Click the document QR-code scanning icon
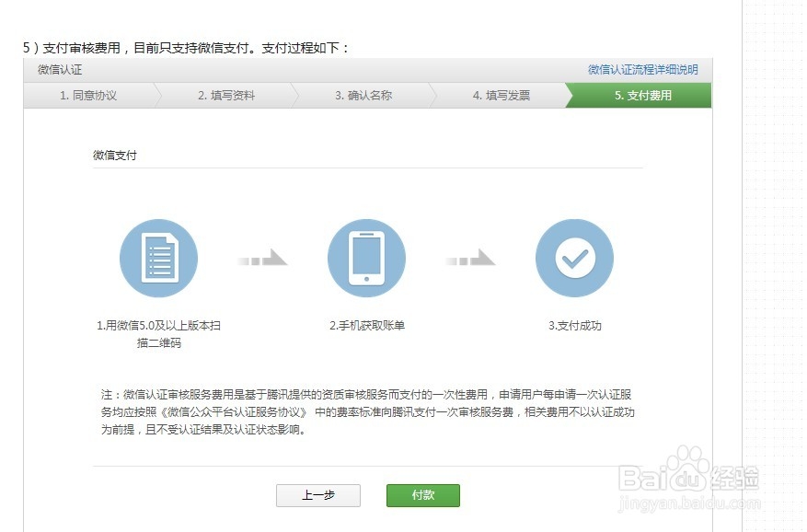The image size is (807, 532). [x=158, y=258]
